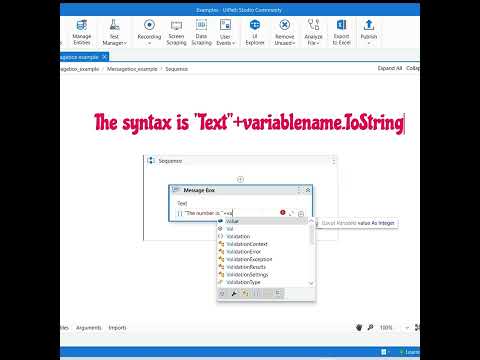Screen dimensions: 480x360
Task: Click the red error icon in Text field
Action: (x=283, y=212)
